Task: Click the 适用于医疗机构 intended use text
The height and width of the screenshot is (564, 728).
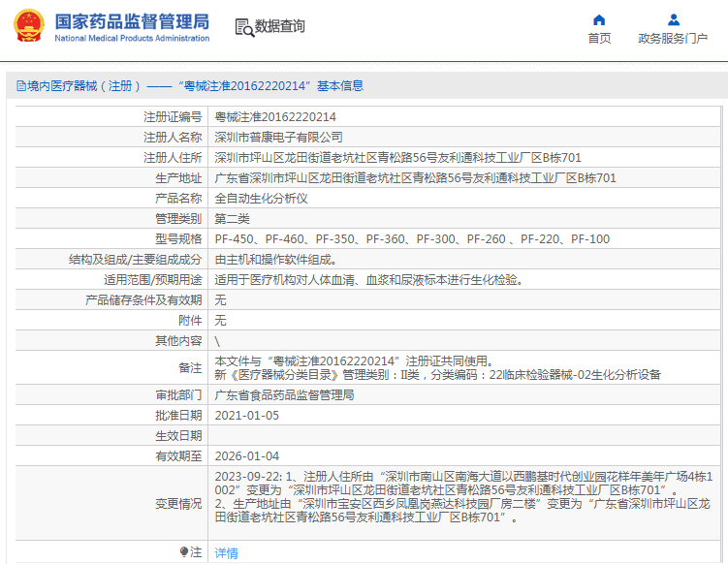Action: [368, 280]
